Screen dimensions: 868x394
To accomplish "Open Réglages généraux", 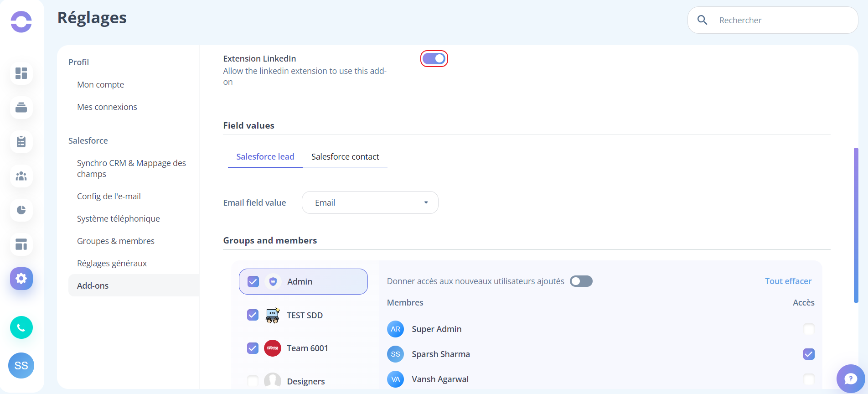I will pyautogui.click(x=112, y=264).
